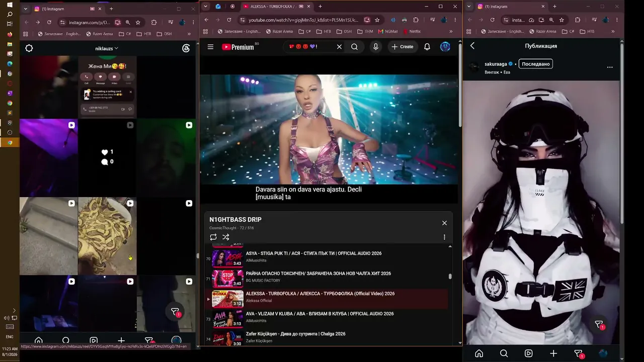Open the CosmicThought playlist owner link
This screenshot has width=644, height=362.
coord(221,228)
